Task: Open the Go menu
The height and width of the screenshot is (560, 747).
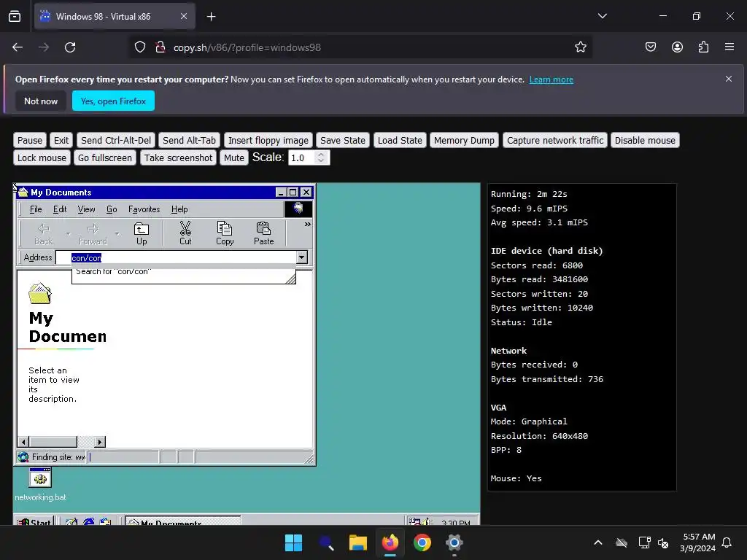Action: point(112,209)
